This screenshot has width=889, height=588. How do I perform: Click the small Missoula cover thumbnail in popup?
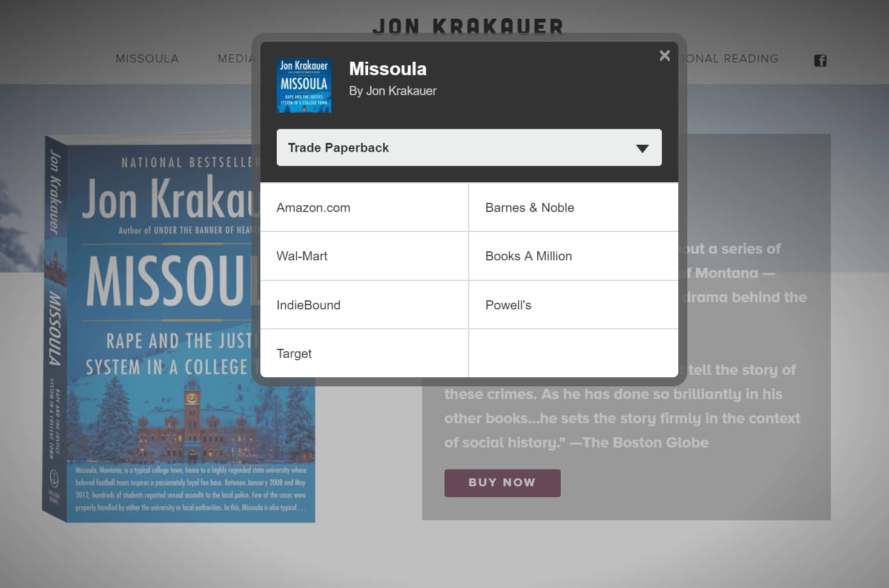coord(304,85)
